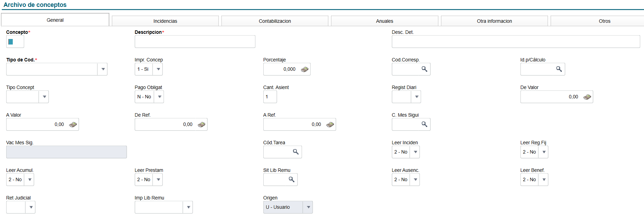644x215 pixels.
Task: Open the Contabilizacion tab
Action: [275, 21]
